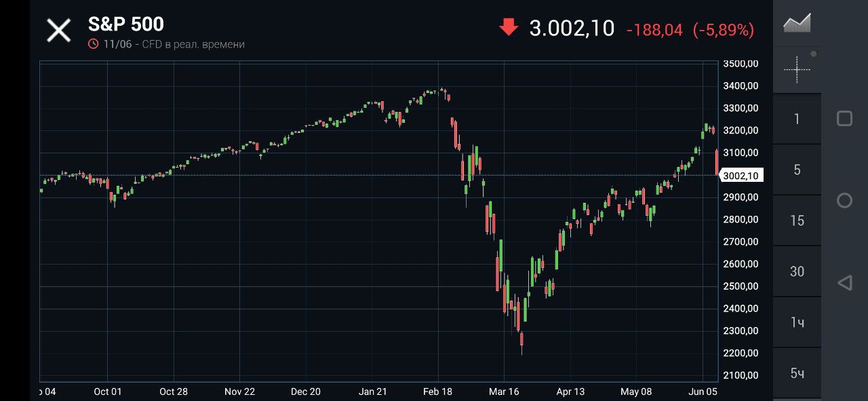Tap the red down arrow indicator
Image resolution: width=868 pixels, height=401 pixels.
click(508, 28)
